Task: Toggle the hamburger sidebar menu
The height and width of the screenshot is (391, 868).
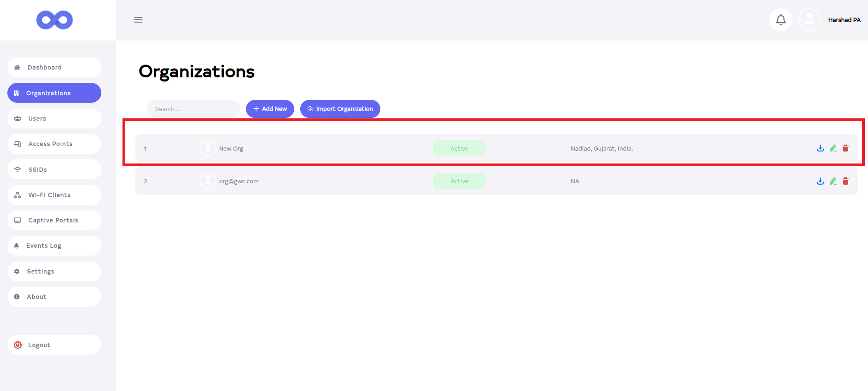Action: tap(138, 20)
